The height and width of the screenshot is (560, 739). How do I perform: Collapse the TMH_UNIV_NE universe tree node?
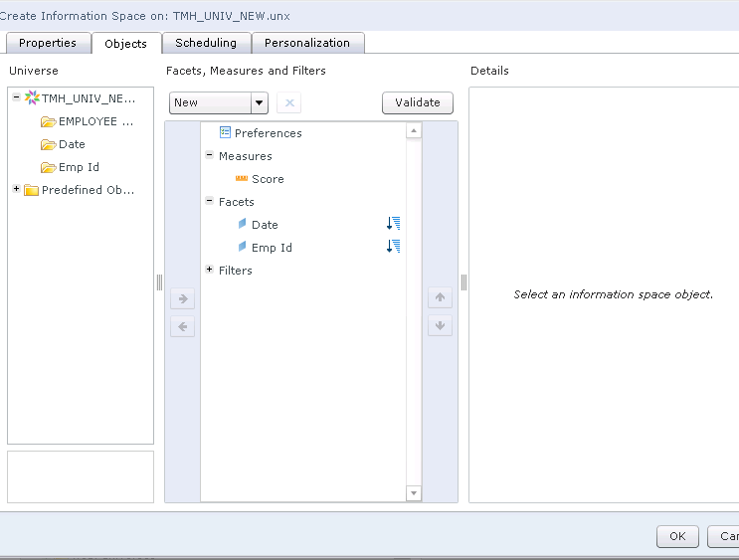(17, 97)
